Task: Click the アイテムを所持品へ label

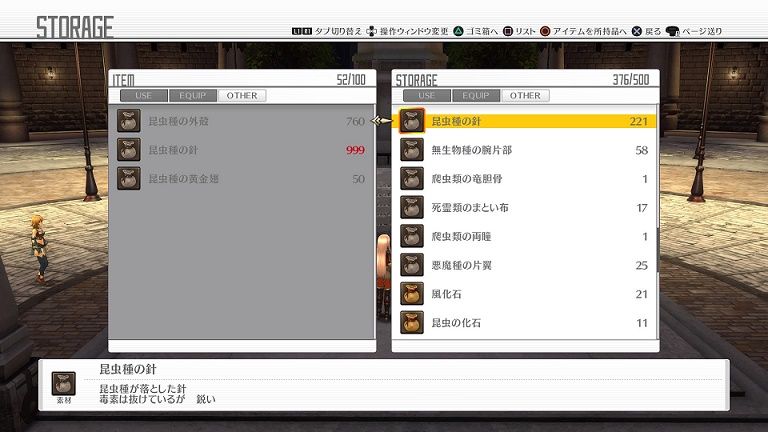Action: 590,31
